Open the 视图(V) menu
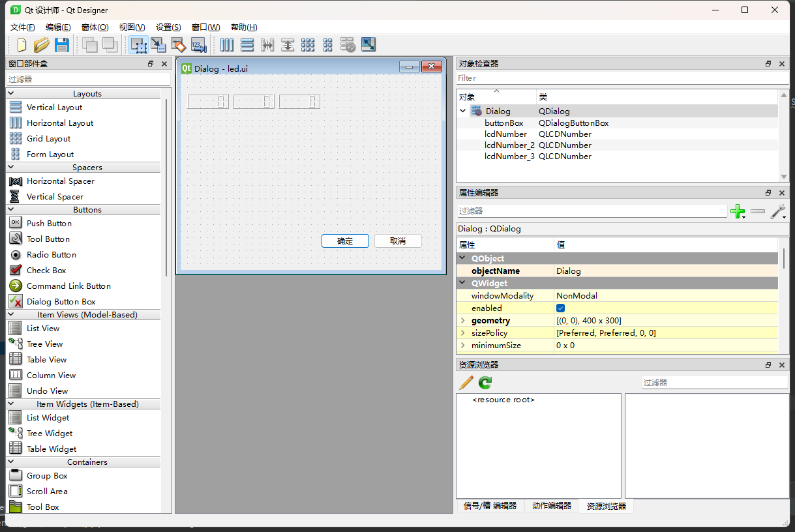Viewport: 795px width, 532px height. pos(132,27)
